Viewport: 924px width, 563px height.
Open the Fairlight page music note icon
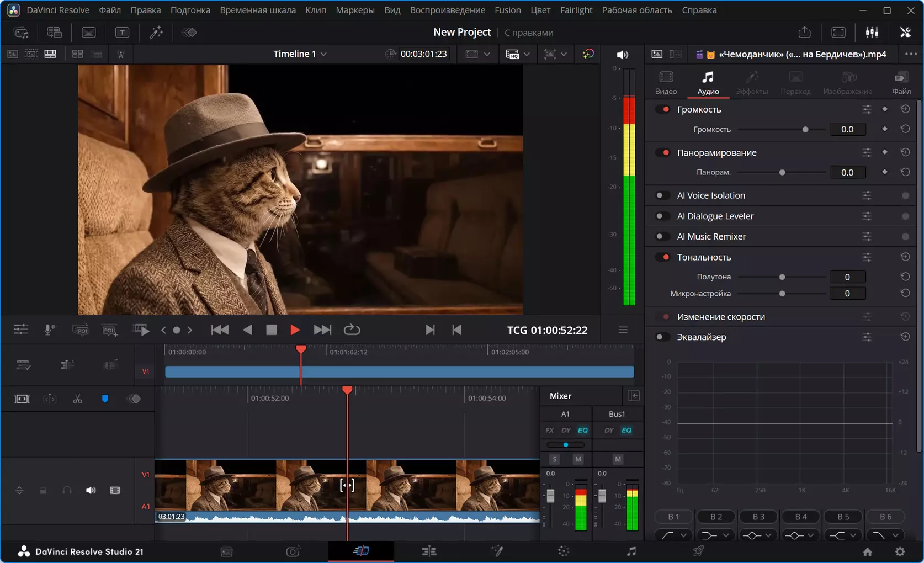[x=631, y=551]
